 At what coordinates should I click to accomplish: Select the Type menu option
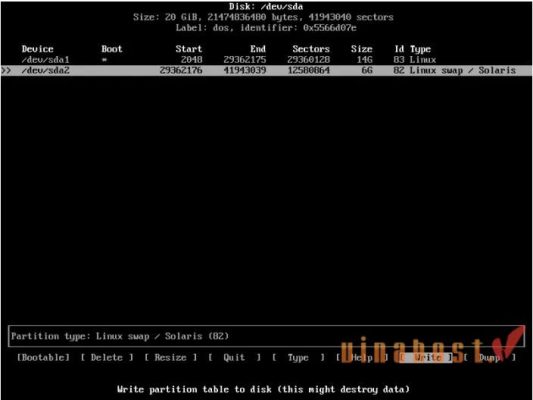click(x=298, y=358)
